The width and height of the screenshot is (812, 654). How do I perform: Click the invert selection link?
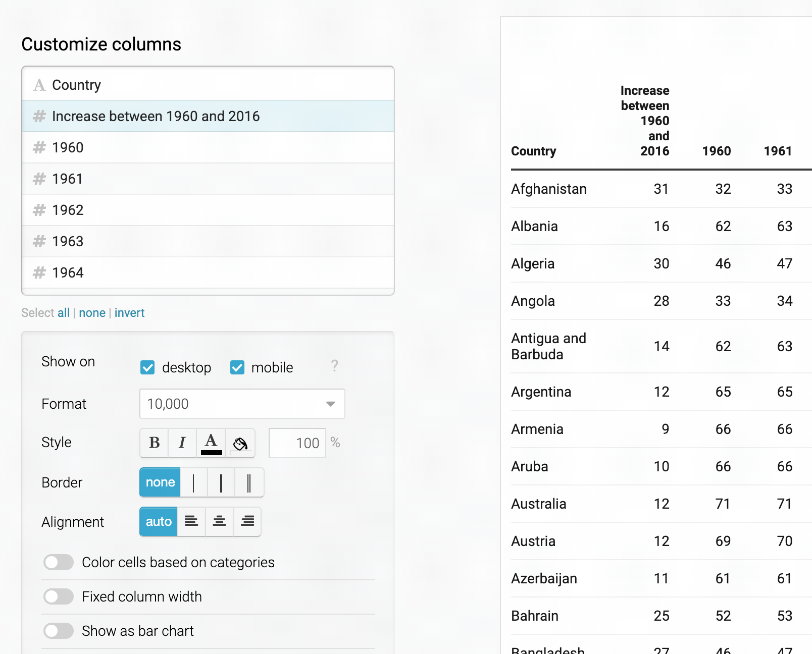[129, 312]
